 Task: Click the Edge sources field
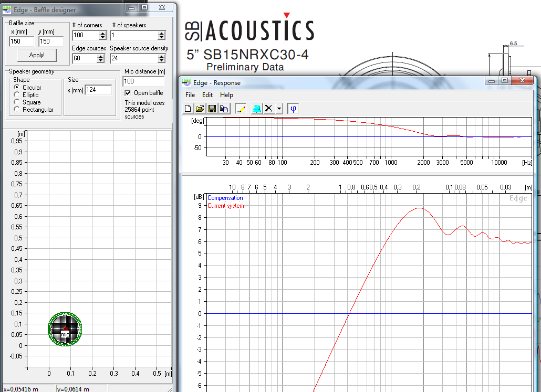point(85,58)
